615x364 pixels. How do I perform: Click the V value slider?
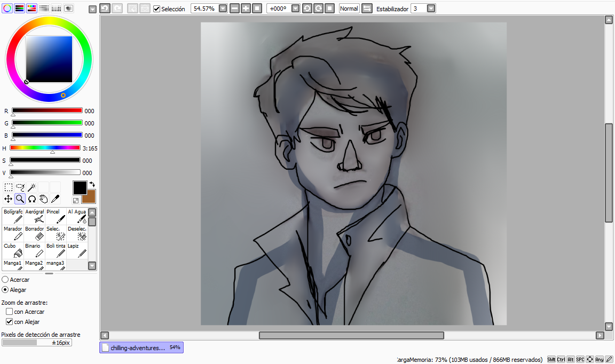(x=45, y=172)
